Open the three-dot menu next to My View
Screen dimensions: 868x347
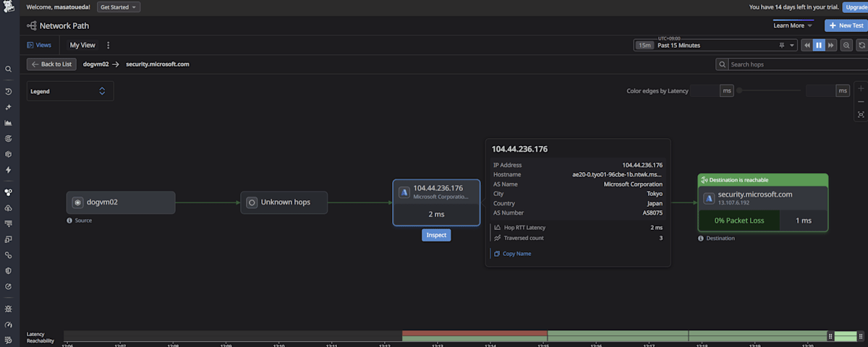point(109,45)
